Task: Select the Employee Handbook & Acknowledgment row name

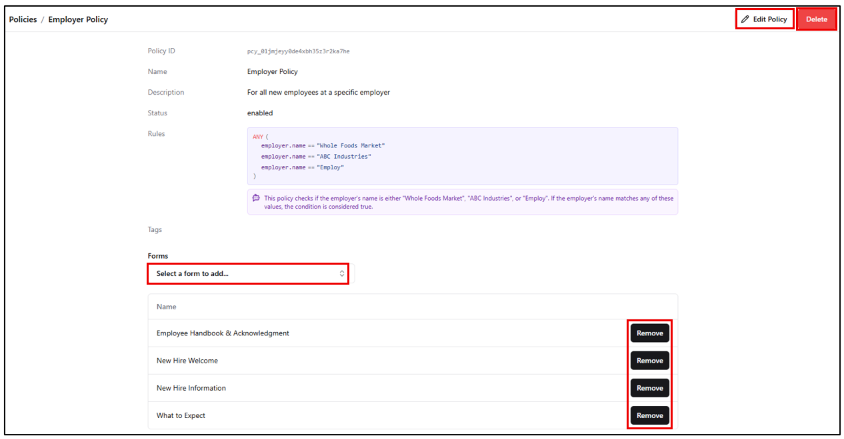Action: pos(222,333)
